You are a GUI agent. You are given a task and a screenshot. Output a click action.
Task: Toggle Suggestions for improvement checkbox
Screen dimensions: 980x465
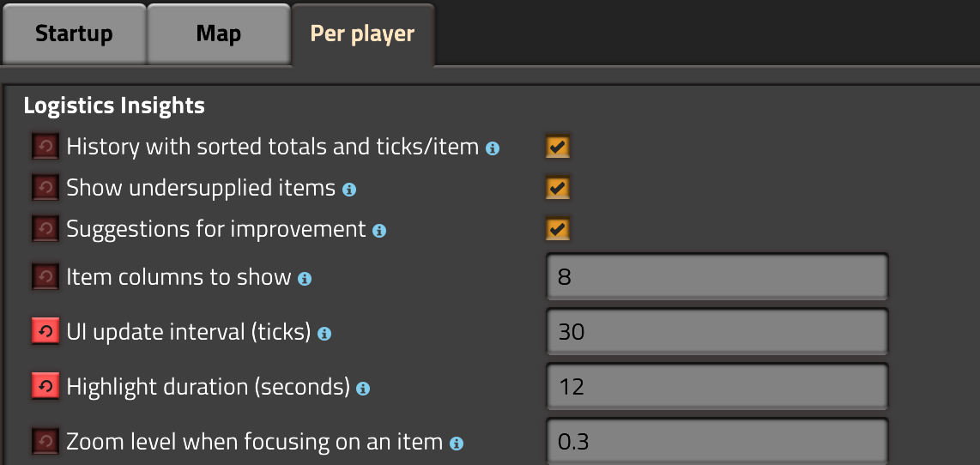click(558, 229)
